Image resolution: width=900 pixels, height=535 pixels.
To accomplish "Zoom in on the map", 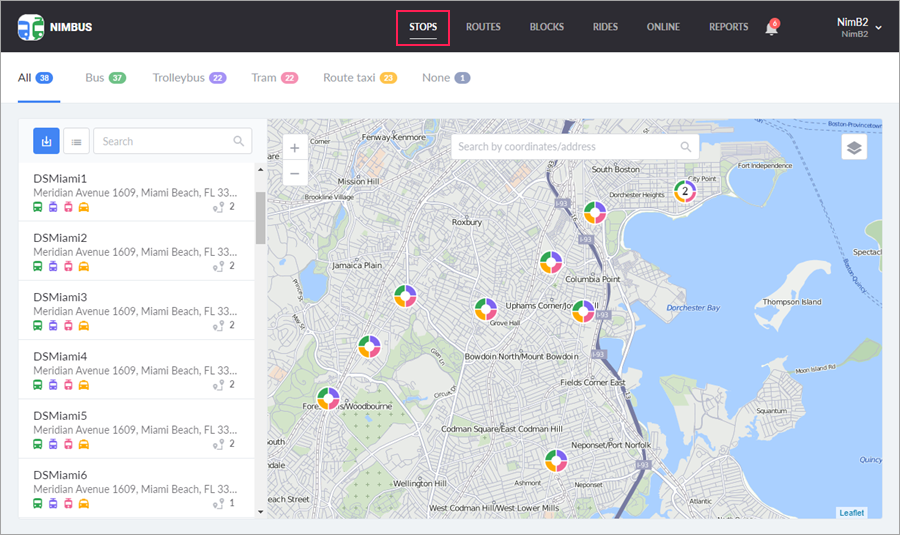I will (x=294, y=148).
